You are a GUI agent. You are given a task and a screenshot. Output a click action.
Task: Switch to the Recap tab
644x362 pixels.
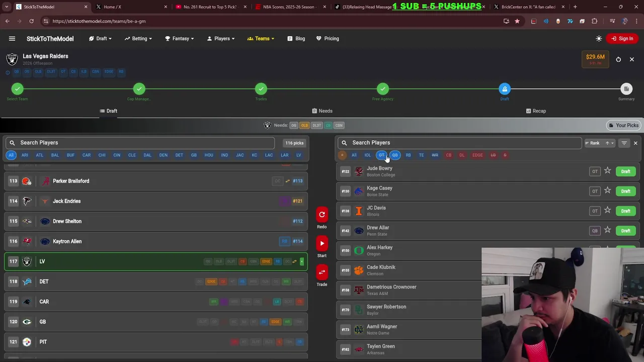535,111
